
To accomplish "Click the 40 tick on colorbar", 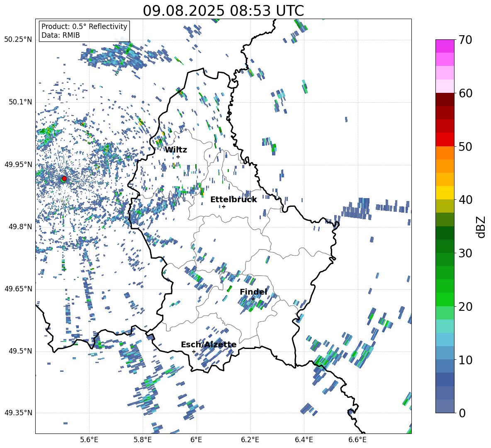I will 465,200.
